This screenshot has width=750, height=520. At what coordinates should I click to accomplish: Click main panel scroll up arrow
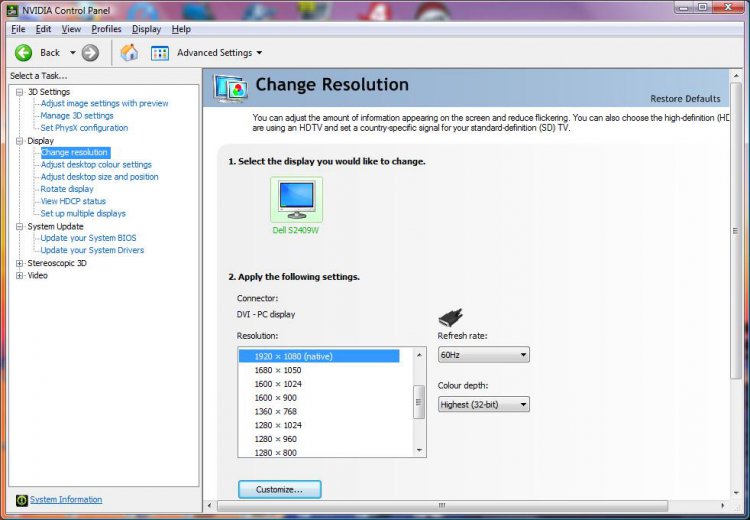coord(736,76)
